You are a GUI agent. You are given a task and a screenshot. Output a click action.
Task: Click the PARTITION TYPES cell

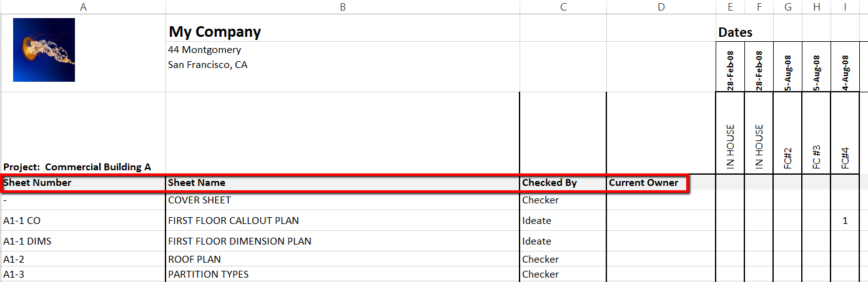coord(208,275)
